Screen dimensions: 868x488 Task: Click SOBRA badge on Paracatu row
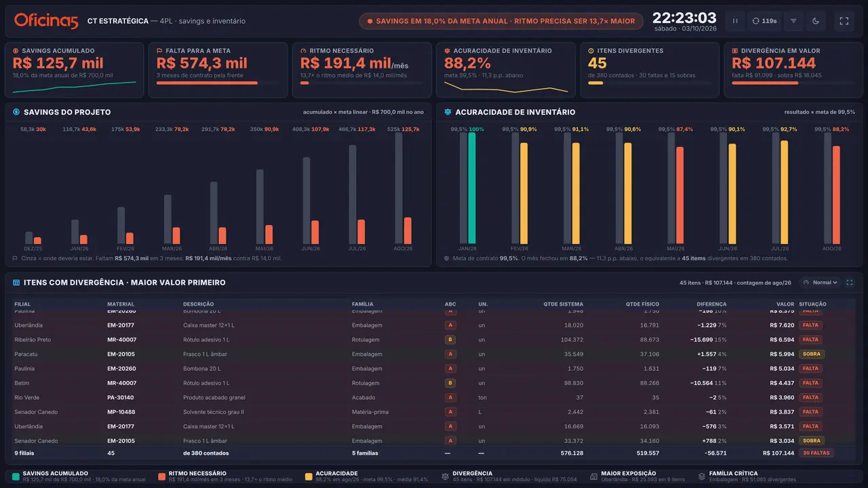point(811,354)
